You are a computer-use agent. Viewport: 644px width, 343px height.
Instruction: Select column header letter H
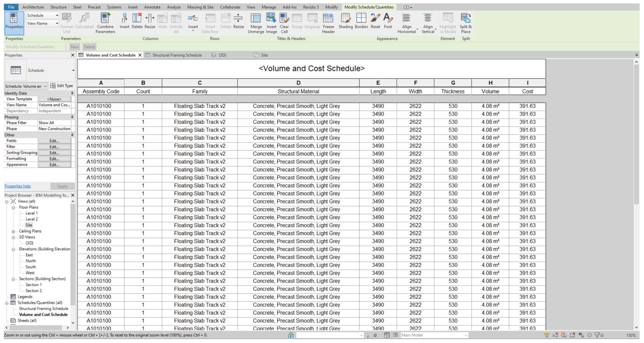pyautogui.click(x=490, y=83)
